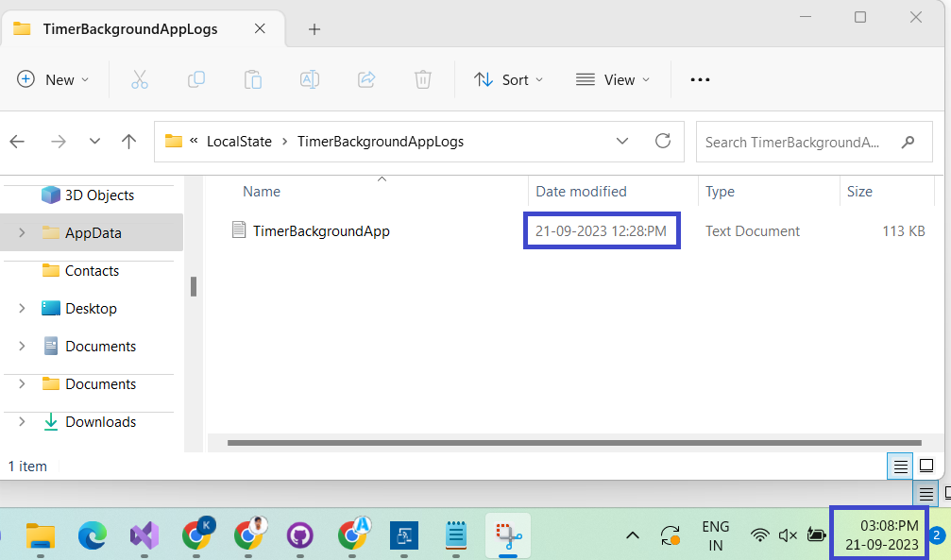Open the Wi-Fi network tray icon
The image size is (951, 560).
click(759, 535)
